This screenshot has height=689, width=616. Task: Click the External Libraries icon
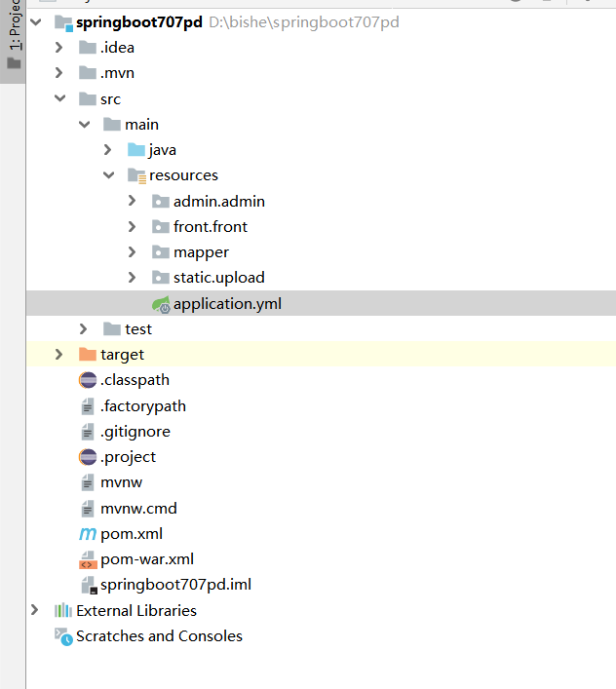(x=63, y=611)
